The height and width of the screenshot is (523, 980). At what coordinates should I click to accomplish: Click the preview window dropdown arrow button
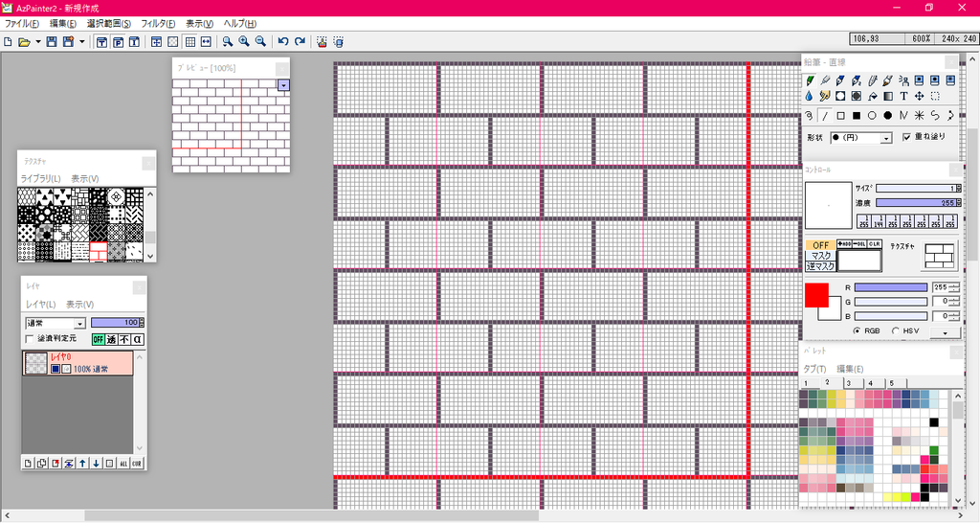pyautogui.click(x=283, y=85)
